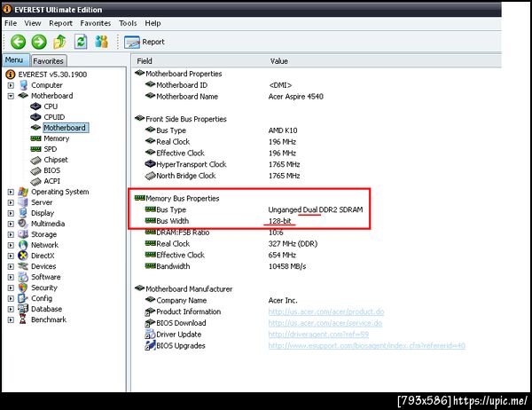The width and height of the screenshot is (532, 410).
Task: Click the Display monitor icon
Action: click(23, 213)
